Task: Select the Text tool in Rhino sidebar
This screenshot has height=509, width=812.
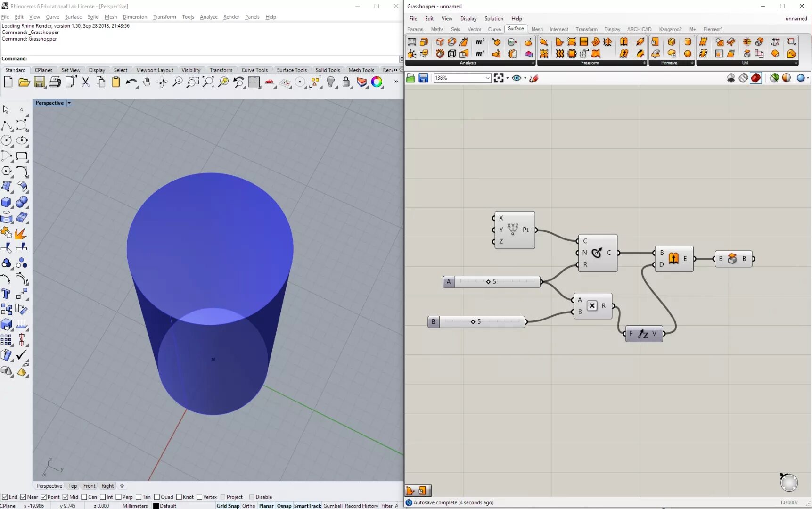Action: (x=6, y=294)
